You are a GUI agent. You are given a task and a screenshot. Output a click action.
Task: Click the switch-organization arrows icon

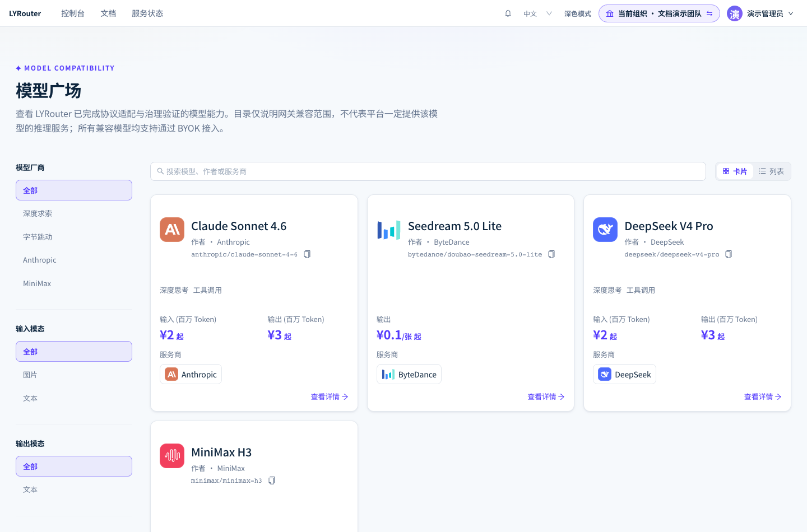(709, 13)
